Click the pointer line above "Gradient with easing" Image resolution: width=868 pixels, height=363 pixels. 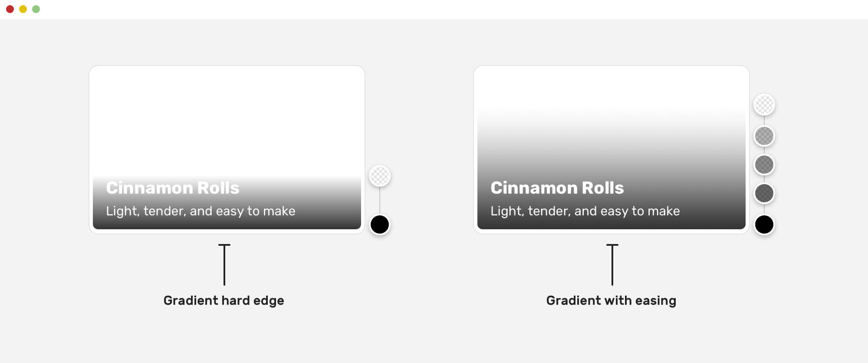[612, 265]
